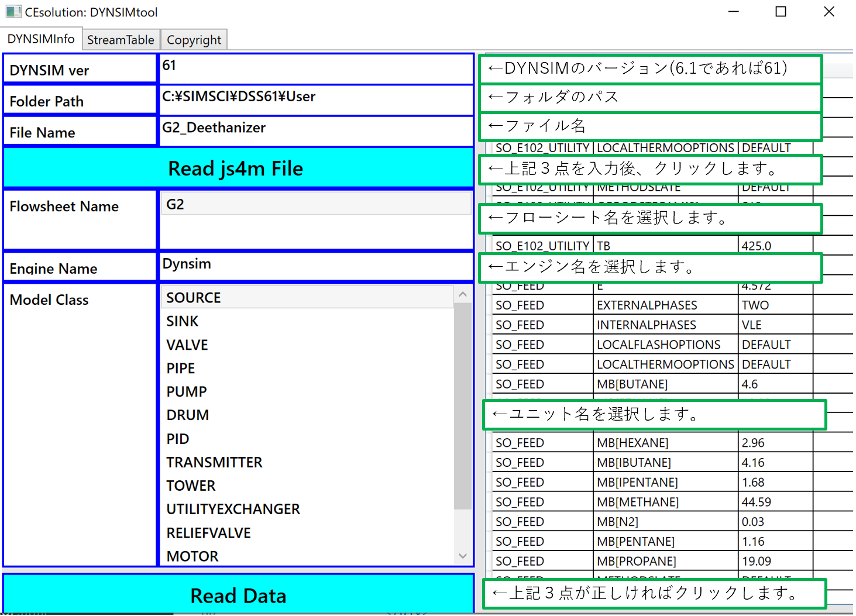The width and height of the screenshot is (856, 616).
Task: Click SO_E102_UTILITY in the TB row
Action: [542, 246]
